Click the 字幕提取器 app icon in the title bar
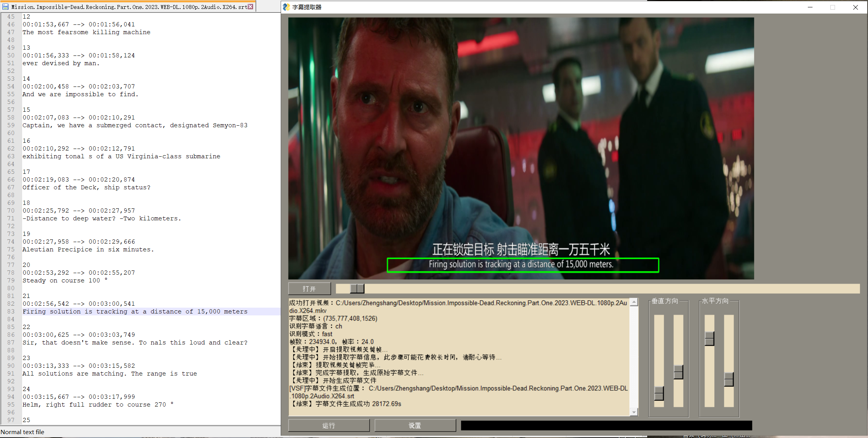 coord(286,7)
